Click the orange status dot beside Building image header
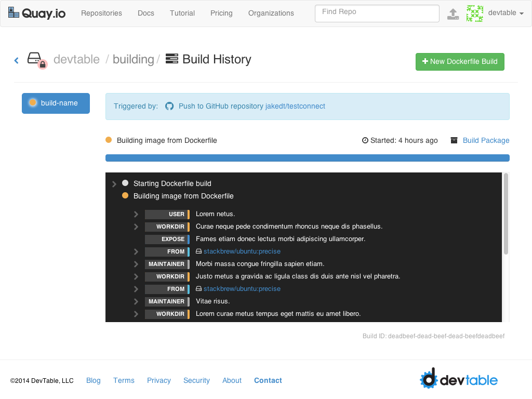This screenshot has height=399, width=532. [109, 140]
